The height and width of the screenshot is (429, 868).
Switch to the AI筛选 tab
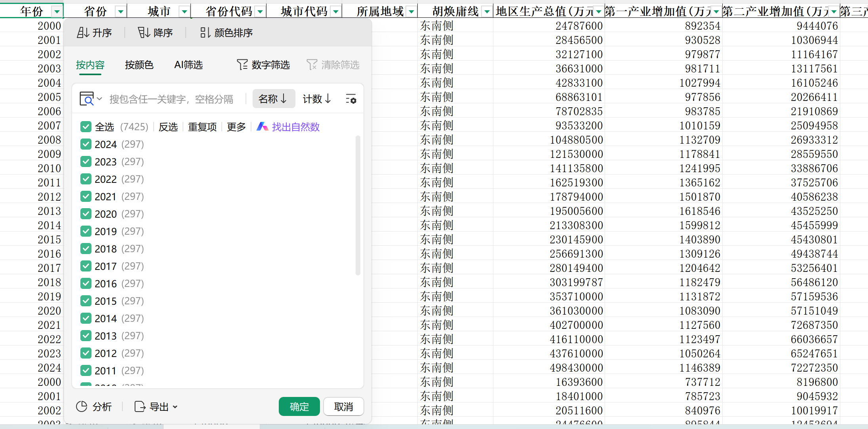coord(188,65)
